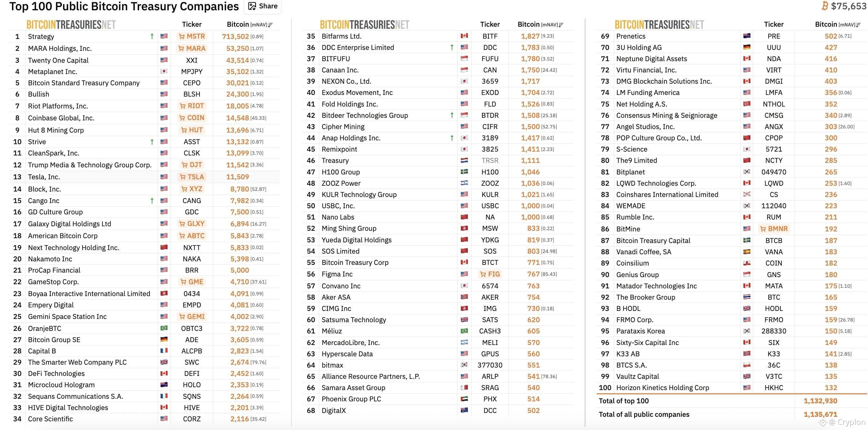The height and width of the screenshot is (430, 868).
Task: Select the Alliance Resource Partners, L.P. name
Action: coord(371,377)
